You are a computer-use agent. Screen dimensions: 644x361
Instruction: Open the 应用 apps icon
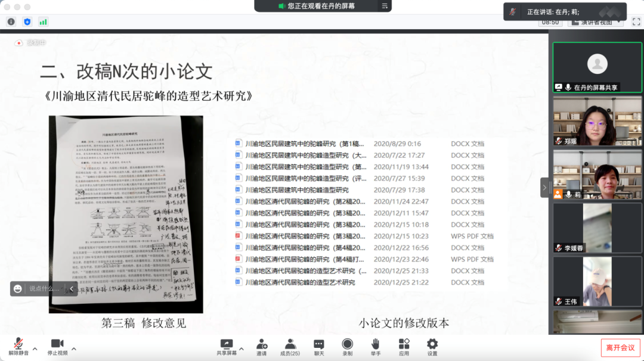[404, 346]
